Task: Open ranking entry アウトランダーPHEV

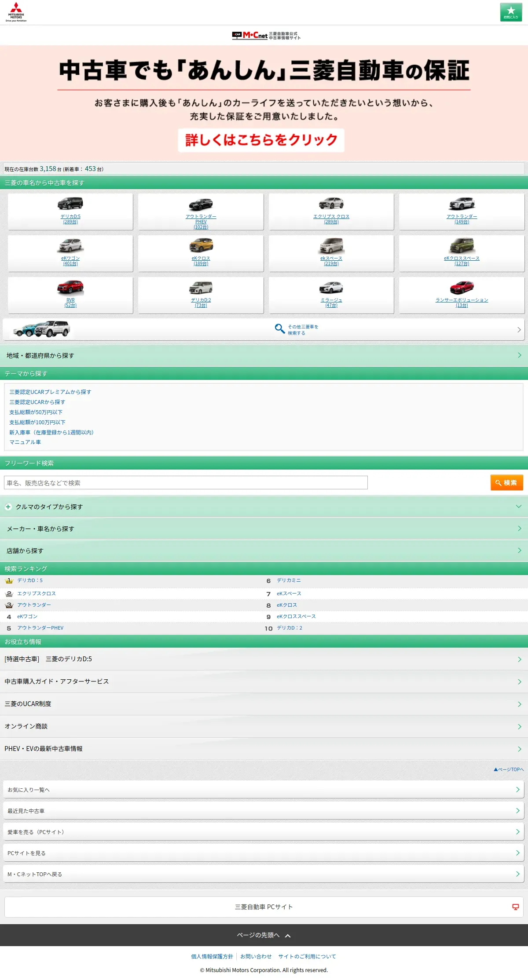Action: pyautogui.click(x=40, y=628)
